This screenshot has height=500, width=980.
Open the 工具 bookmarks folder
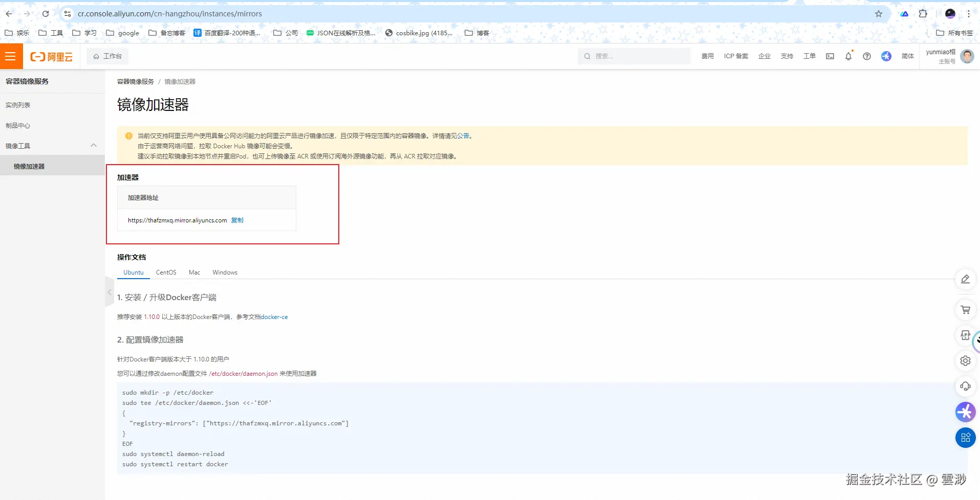51,33
